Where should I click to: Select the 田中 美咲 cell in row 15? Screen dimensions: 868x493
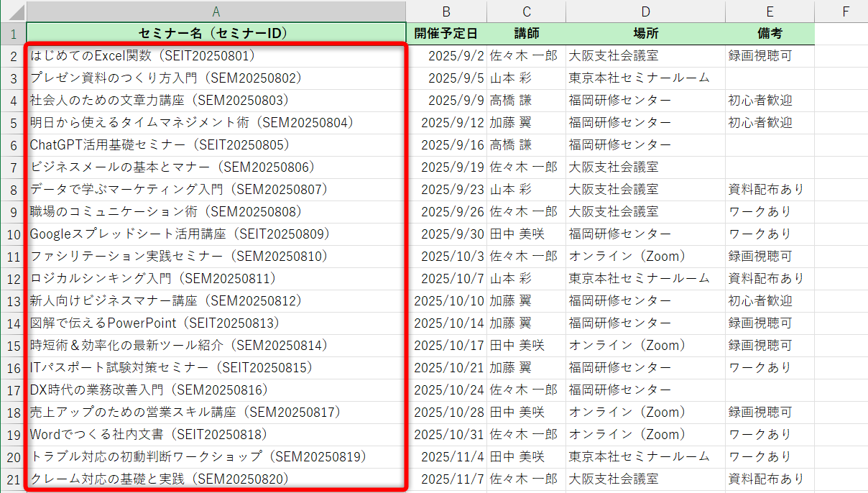(526, 345)
